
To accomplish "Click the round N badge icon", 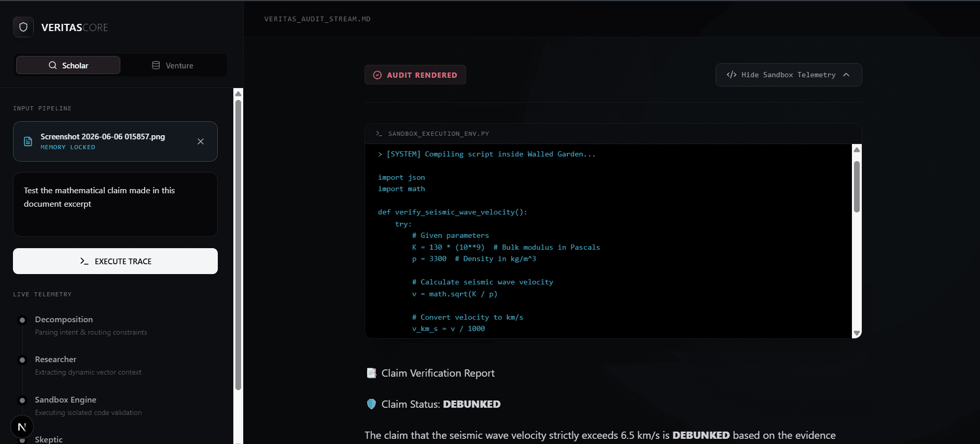I will 22,427.
